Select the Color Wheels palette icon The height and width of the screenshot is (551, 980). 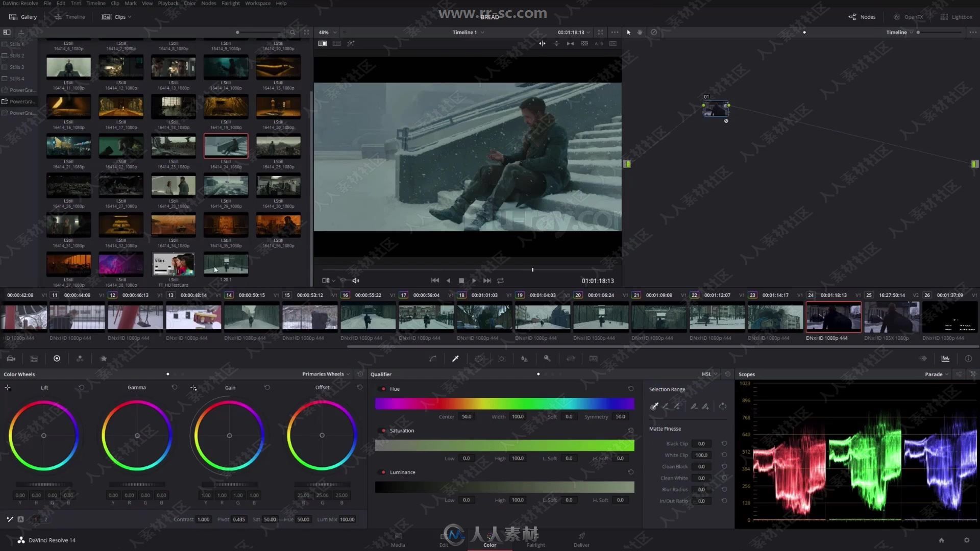point(57,359)
